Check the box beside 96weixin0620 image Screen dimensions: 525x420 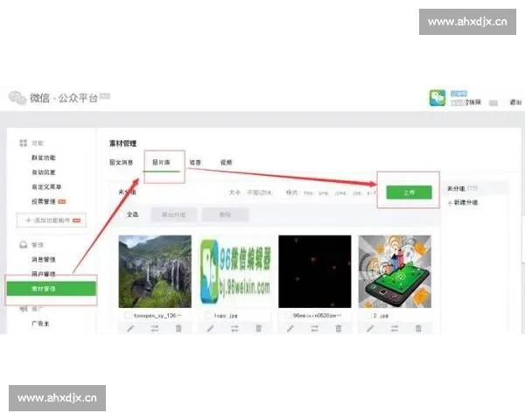click(x=288, y=316)
